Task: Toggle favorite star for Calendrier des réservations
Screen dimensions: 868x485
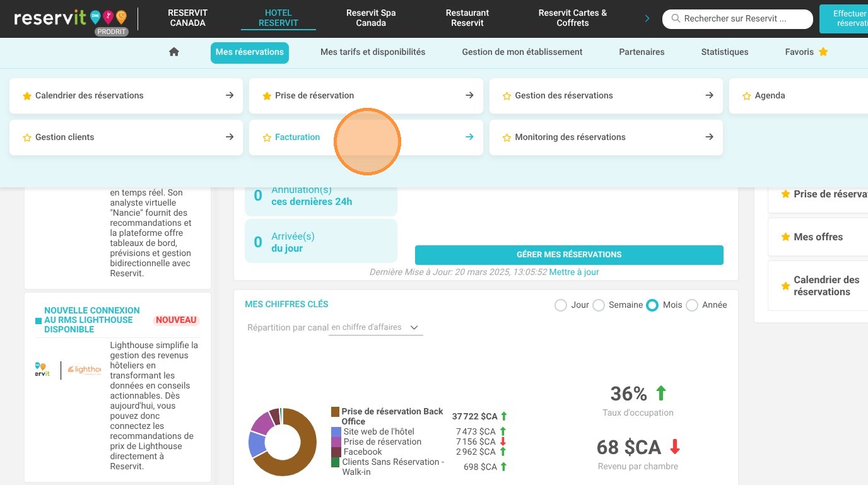Action: coord(27,96)
